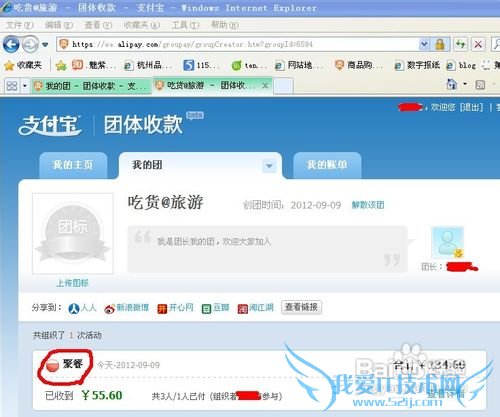Open the 商品购 bookmark
The width and height of the screenshot is (500, 417).
(359, 65)
